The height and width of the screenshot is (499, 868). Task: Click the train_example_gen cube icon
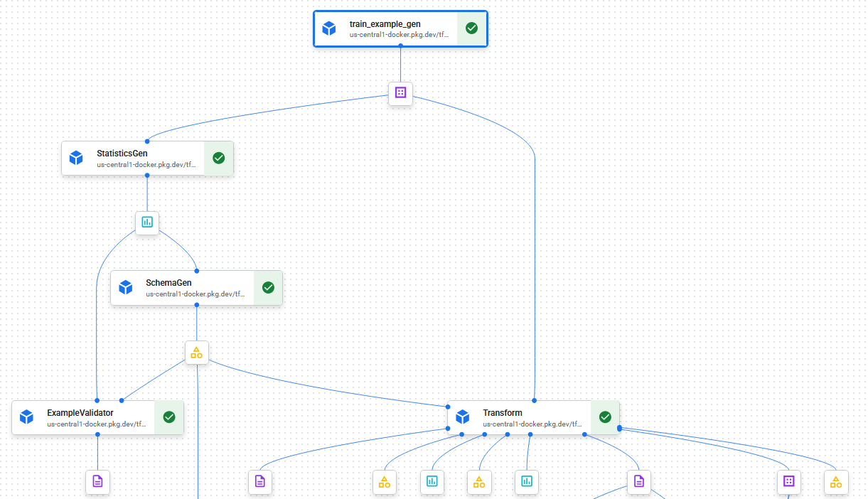coord(328,28)
